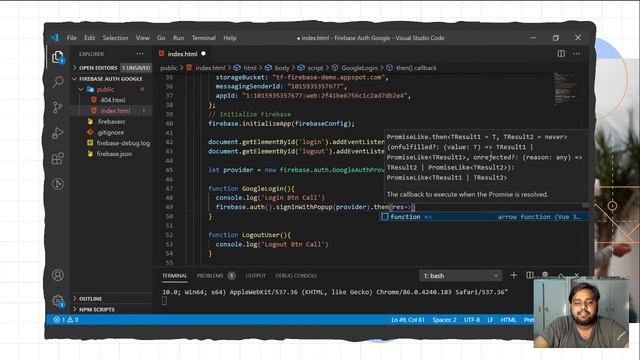Screen dimensions: 640x360
Task: Kill terminal with trash icon
Action: [x=545, y=274]
